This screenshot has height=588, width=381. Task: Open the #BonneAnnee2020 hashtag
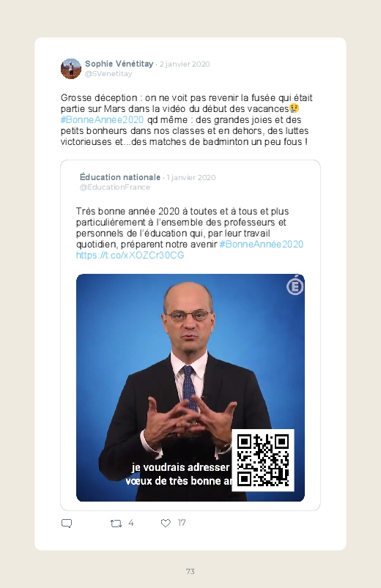[x=102, y=119]
